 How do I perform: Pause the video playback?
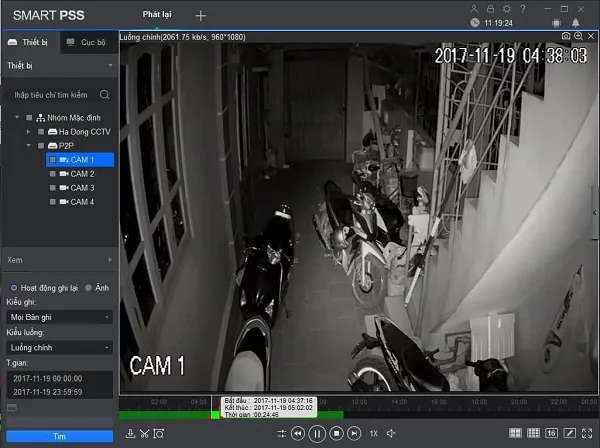click(x=317, y=434)
